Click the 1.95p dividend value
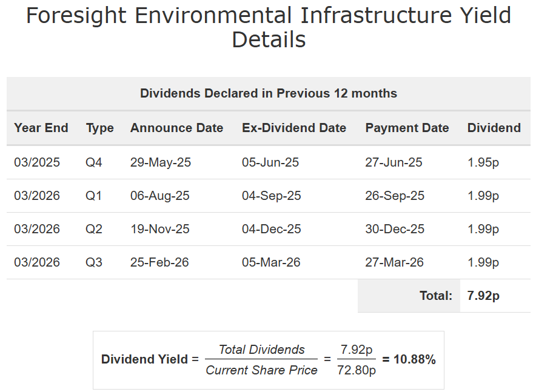 point(483,162)
